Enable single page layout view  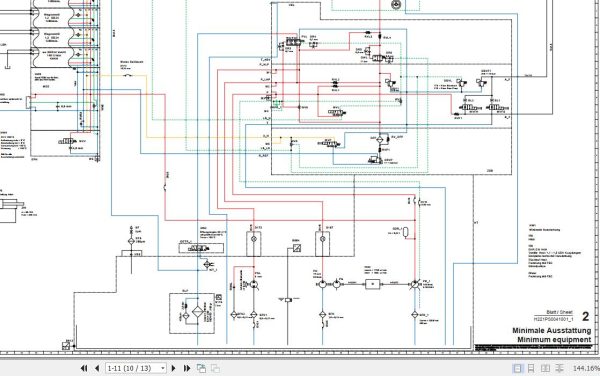click(x=517, y=368)
